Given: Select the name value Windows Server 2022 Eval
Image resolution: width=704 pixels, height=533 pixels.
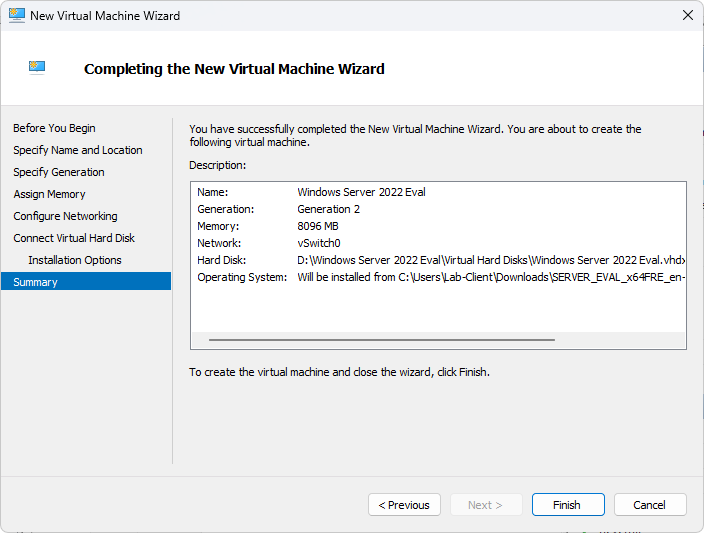Looking at the screenshot, I should pyautogui.click(x=361, y=192).
